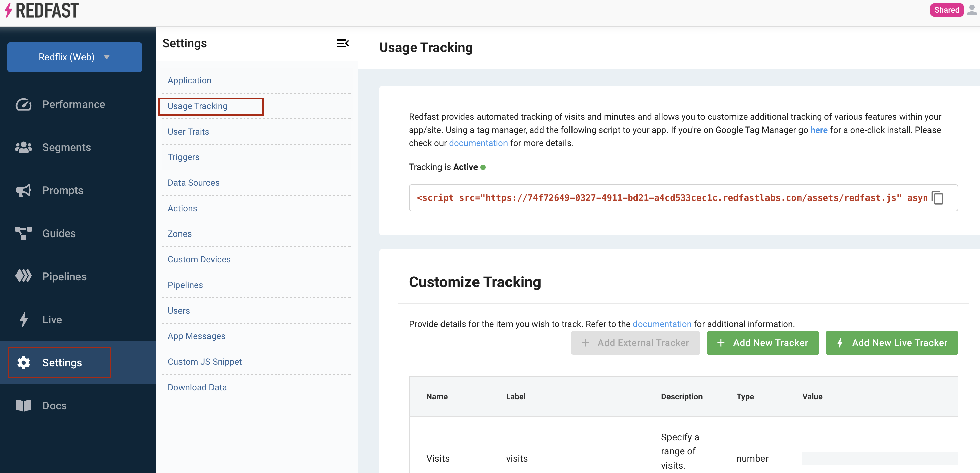Viewport: 980px width, 473px height.
Task: Open the Docs section
Action: tap(55, 405)
